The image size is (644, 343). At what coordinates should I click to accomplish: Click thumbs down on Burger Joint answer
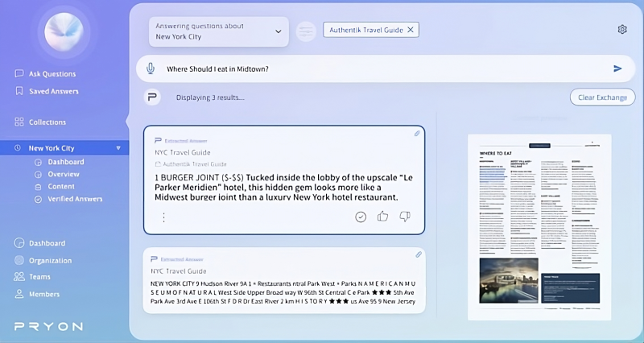pyautogui.click(x=405, y=217)
